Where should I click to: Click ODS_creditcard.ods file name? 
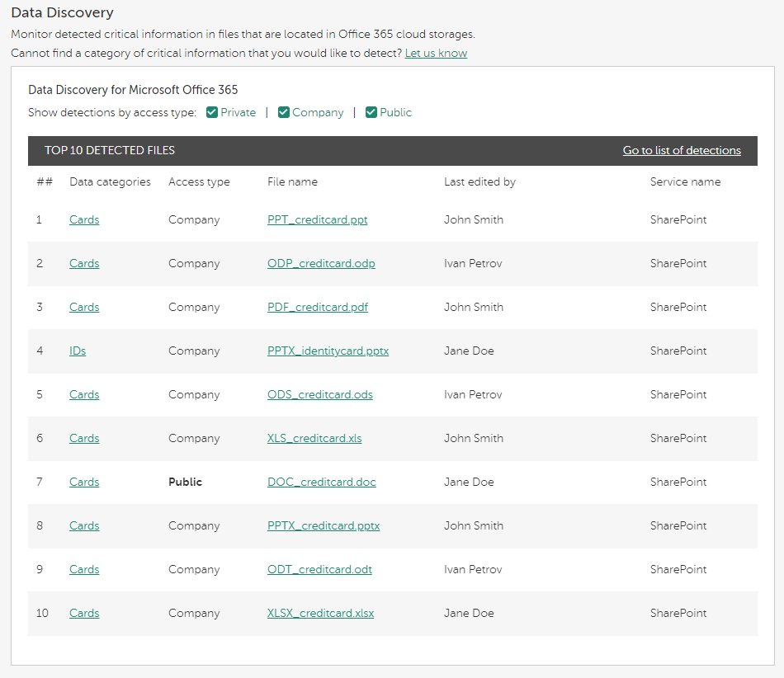tap(319, 394)
